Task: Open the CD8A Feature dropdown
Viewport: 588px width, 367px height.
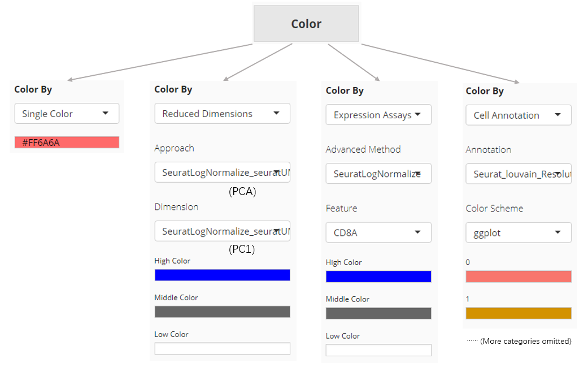Action: click(x=378, y=232)
